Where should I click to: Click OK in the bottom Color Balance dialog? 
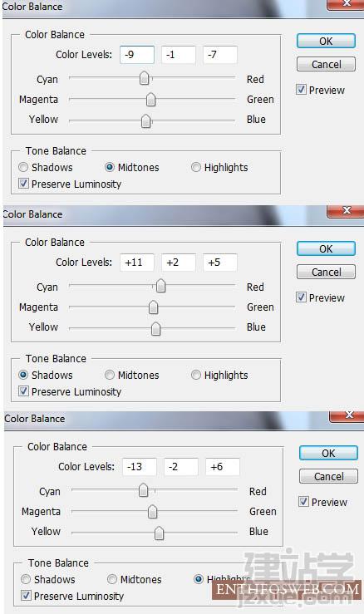[x=328, y=453]
